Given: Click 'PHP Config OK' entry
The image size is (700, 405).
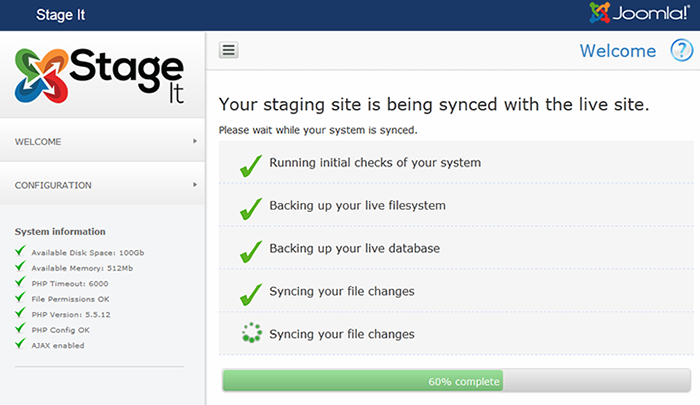Looking at the screenshot, I should (x=60, y=330).
